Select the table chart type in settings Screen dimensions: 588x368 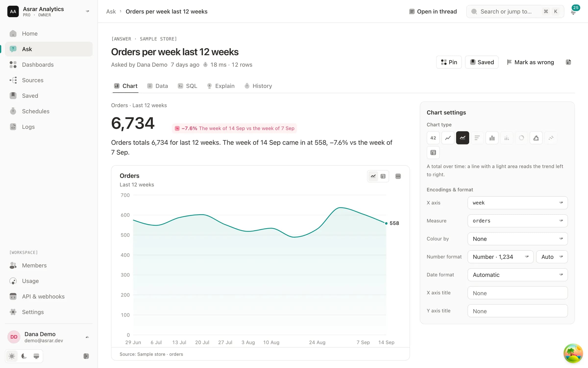[x=433, y=153]
